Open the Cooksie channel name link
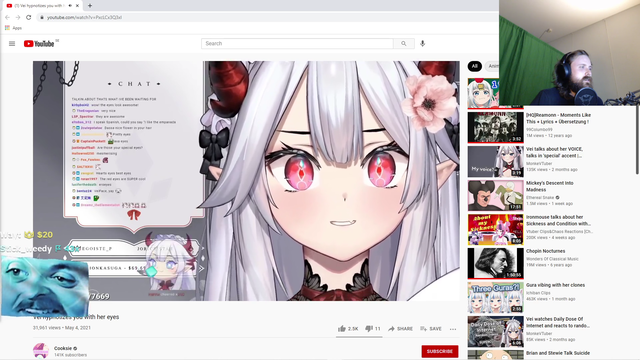This screenshot has height=360, width=640. [x=63, y=349]
